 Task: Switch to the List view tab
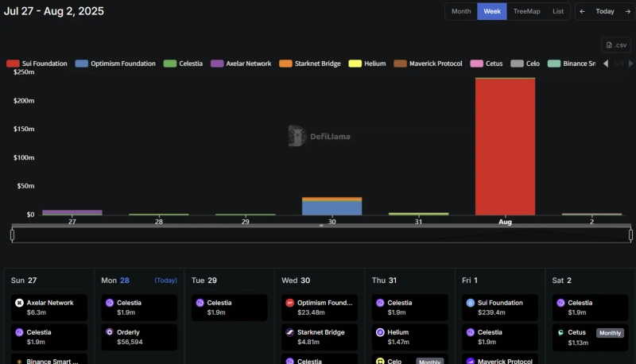coord(558,11)
